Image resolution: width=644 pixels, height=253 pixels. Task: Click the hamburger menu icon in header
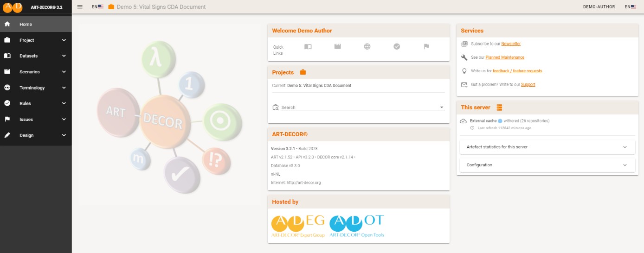80,7
